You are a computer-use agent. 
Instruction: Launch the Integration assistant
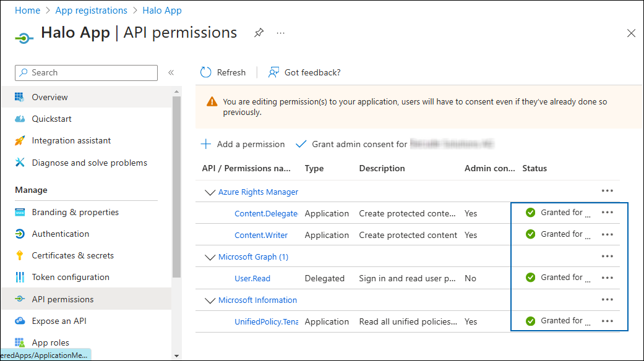[x=70, y=140]
